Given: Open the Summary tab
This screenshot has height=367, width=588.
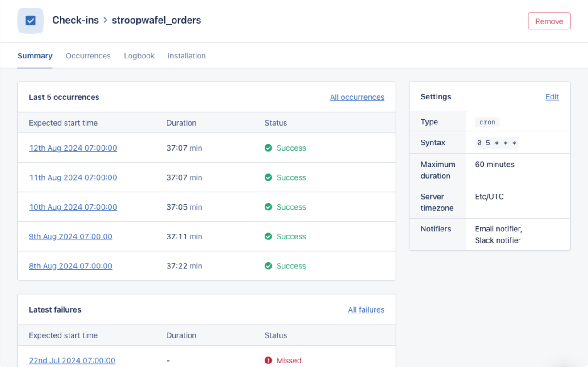Looking at the screenshot, I should [x=35, y=56].
